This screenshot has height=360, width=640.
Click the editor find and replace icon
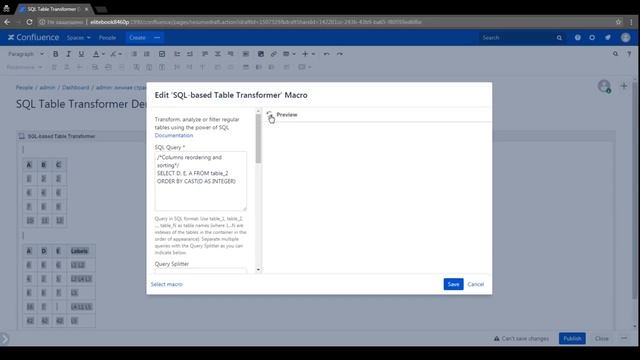tap(615, 54)
